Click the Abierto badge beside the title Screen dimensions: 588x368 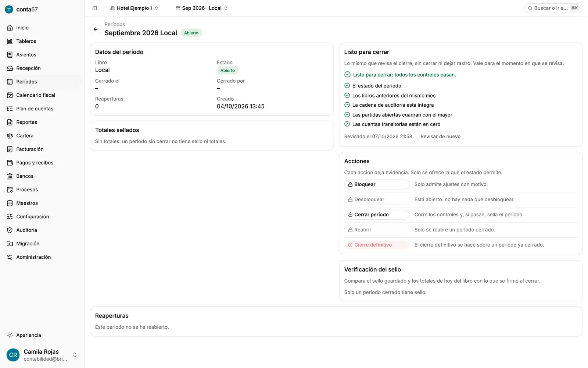(191, 33)
